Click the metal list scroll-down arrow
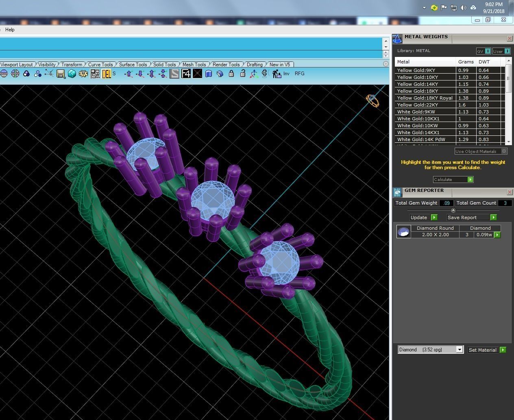 point(508,141)
